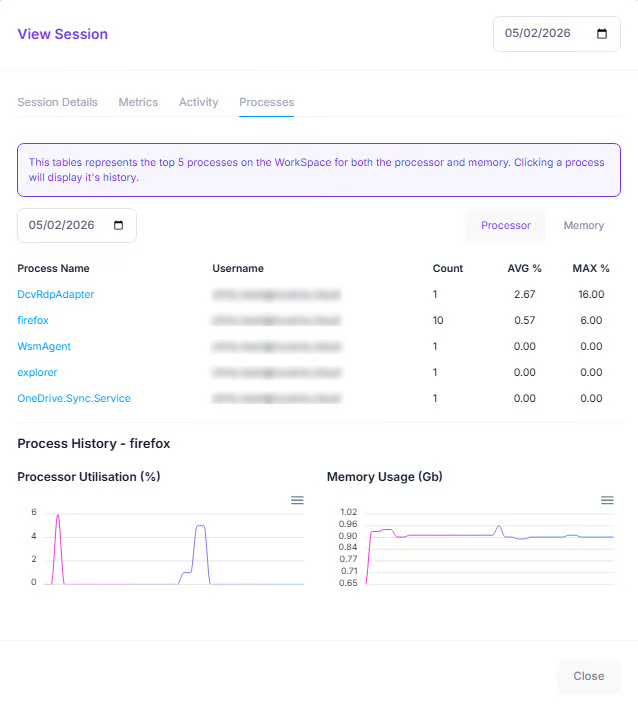Viewport: 638px width, 709px height.
Task: Click the header date input 05/02/2026
Action: (538, 33)
